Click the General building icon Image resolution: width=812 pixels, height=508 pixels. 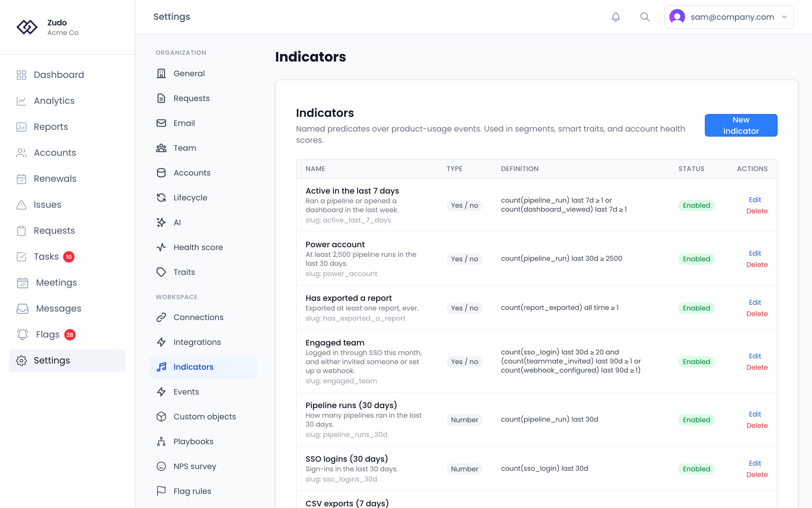coord(161,74)
